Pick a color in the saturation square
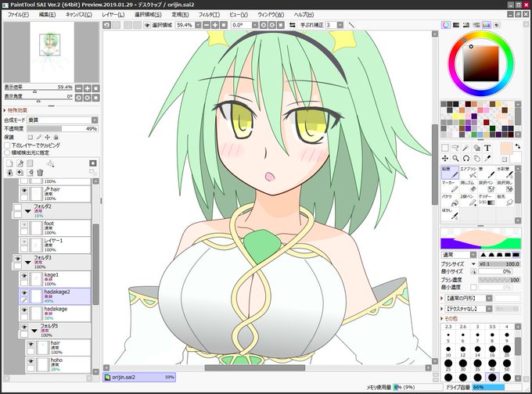Screen dimensions: 532x394 click(x=481, y=63)
